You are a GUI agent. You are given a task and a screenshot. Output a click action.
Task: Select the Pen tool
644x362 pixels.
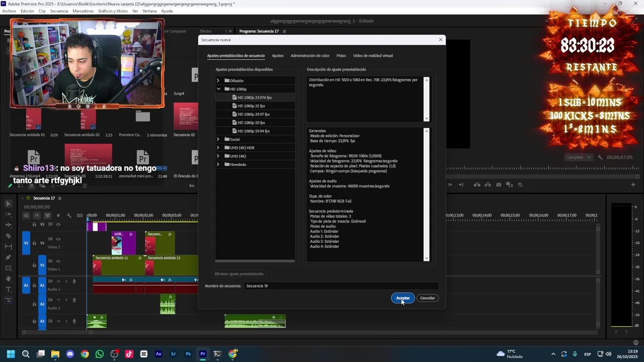point(8,257)
